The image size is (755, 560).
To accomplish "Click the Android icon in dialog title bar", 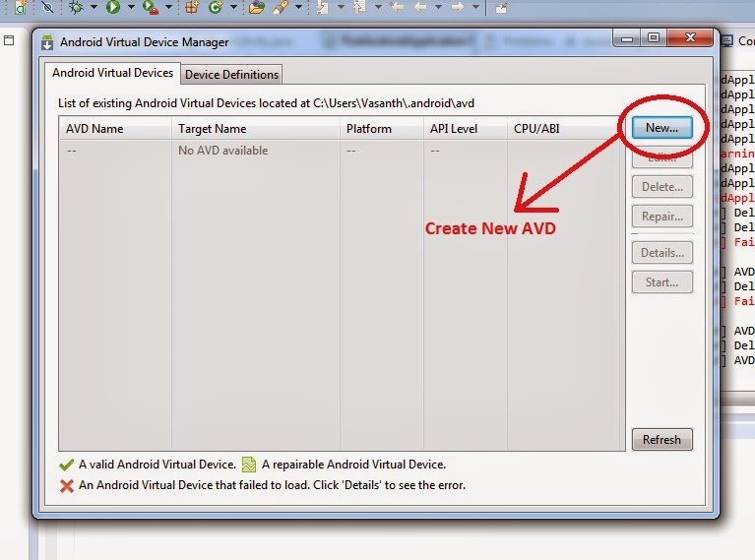I will 46,42.
